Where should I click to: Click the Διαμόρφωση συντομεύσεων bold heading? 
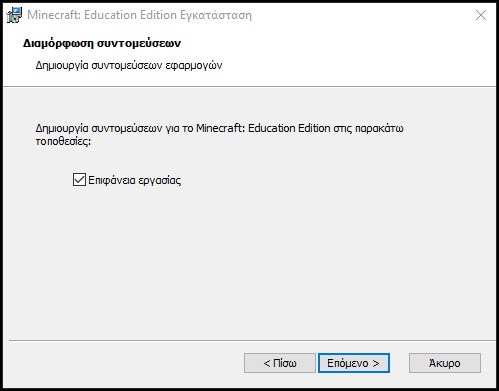[102, 43]
